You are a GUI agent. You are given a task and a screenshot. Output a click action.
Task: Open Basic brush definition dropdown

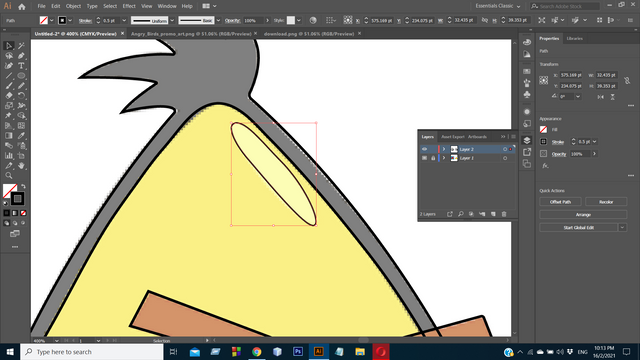click(x=218, y=20)
